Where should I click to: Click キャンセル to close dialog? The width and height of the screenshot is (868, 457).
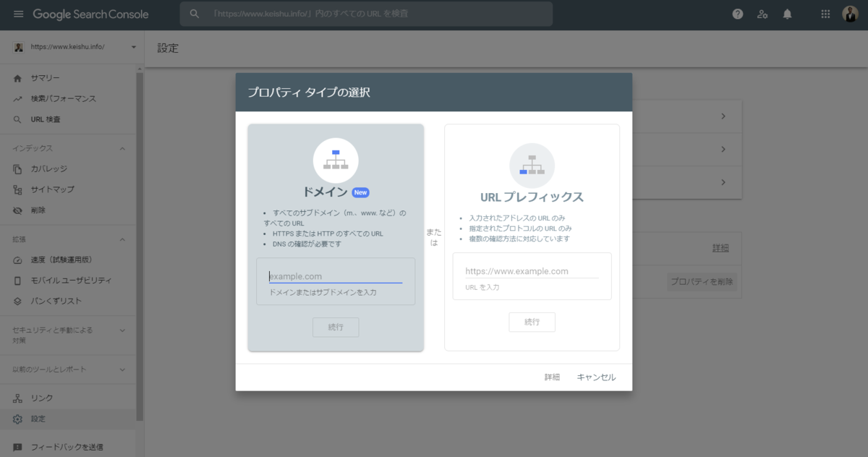(x=596, y=377)
